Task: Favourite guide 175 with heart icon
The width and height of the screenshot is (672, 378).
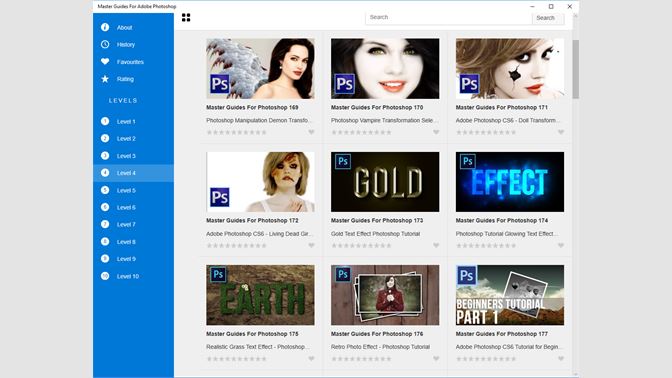Action: click(312, 359)
